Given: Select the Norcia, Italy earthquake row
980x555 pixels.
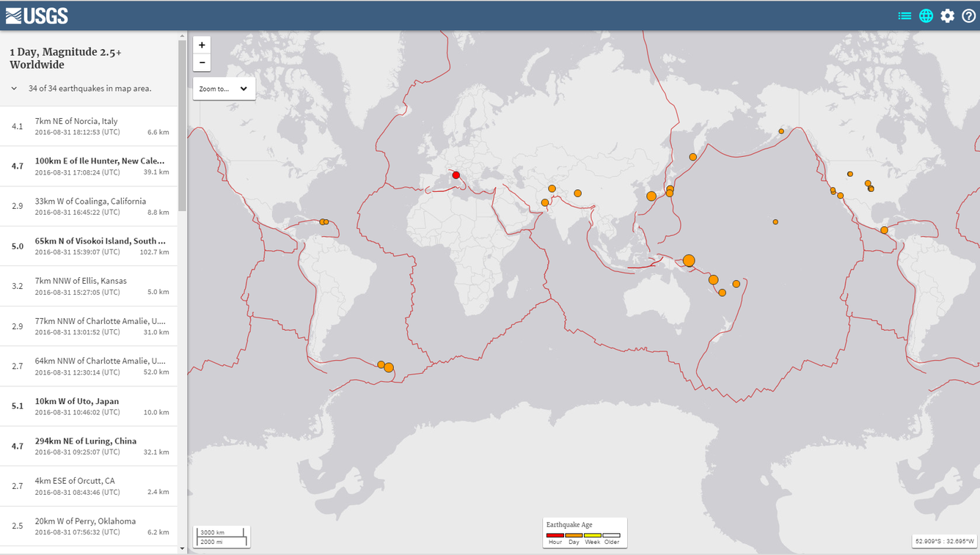Looking at the screenshot, I should [x=89, y=126].
